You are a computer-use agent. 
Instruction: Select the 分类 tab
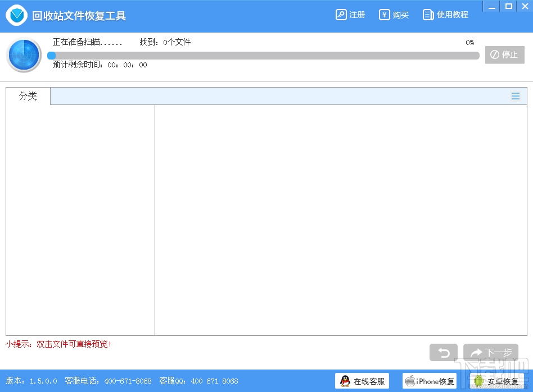(28, 96)
